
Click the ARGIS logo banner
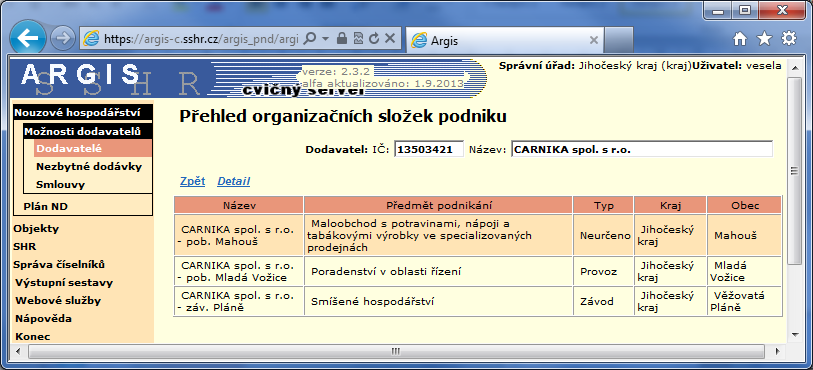249,79
